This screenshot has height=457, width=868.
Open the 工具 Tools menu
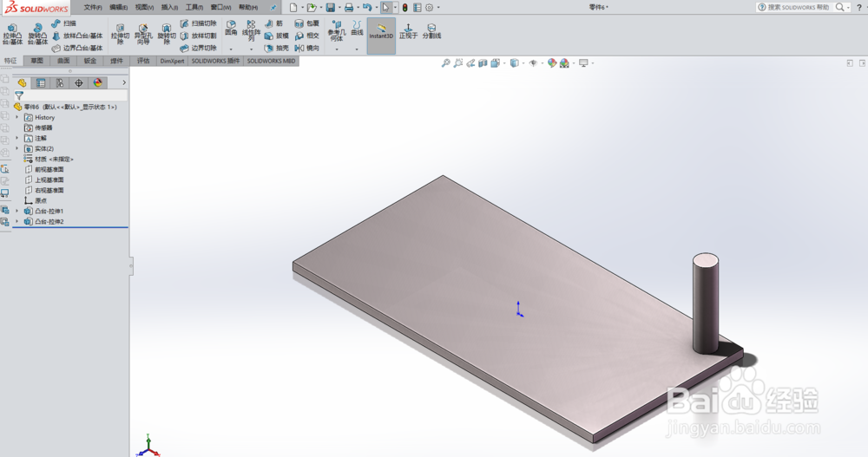tap(194, 8)
